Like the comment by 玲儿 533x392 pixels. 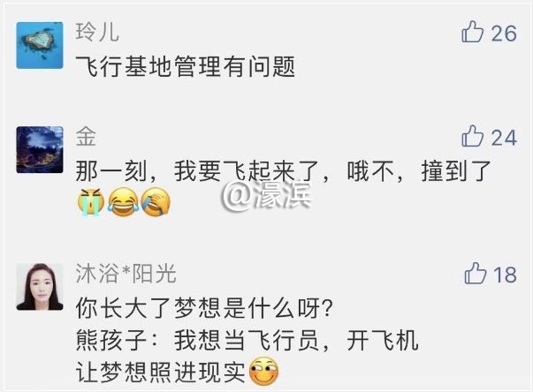click(x=473, y=32)
